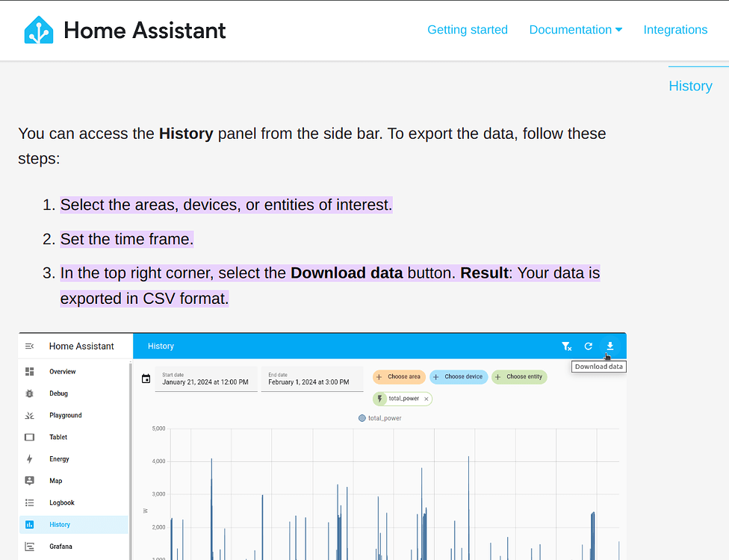Viewport: 729px width, 560px height.
Task: Open the Documentation dropdown
Action: tap(576, 29)
